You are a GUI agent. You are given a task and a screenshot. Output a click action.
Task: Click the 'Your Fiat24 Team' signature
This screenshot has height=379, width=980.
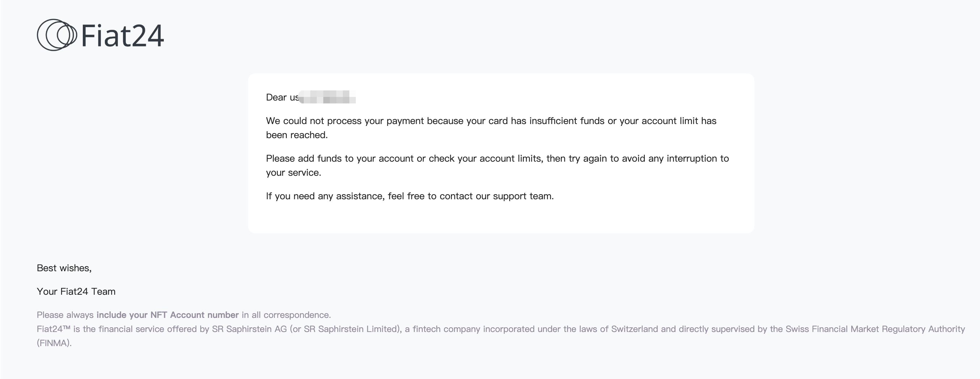coord(76,291)
